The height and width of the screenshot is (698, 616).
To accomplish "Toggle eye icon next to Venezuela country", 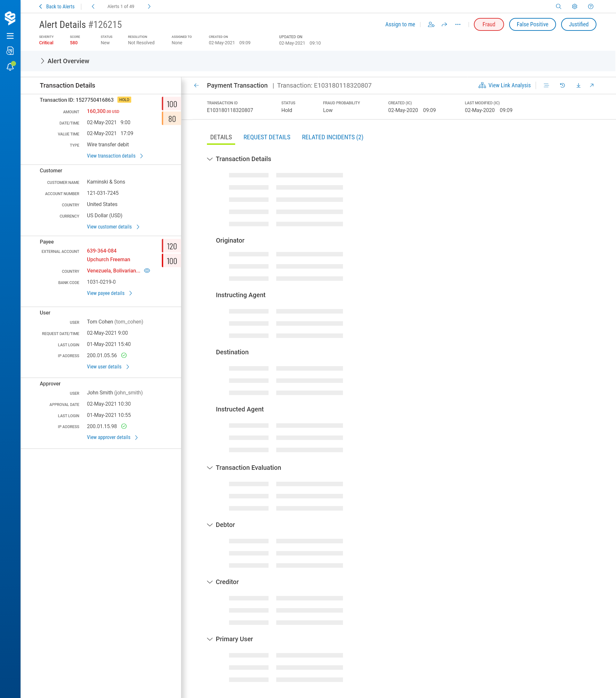I will point(147,271).
